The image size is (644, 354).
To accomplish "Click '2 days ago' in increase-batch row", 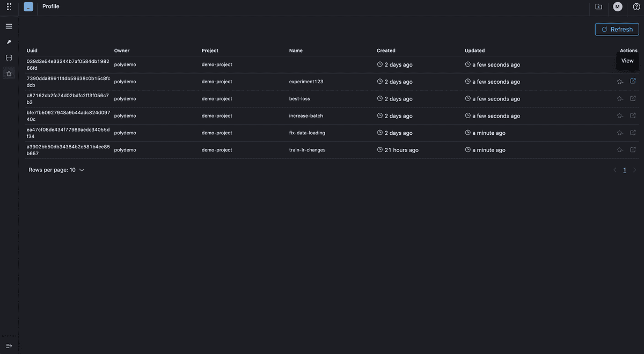I will [x=395, y=116].
